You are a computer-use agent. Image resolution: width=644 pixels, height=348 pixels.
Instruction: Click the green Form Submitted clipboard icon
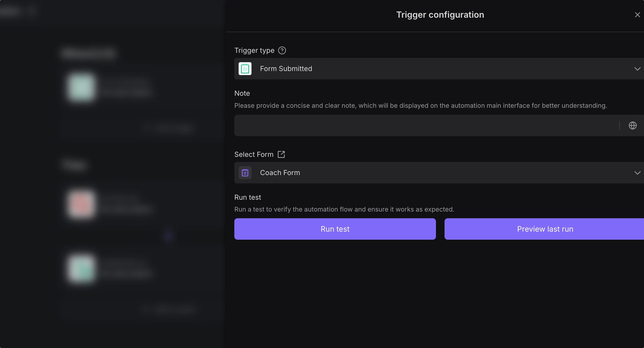245,69
